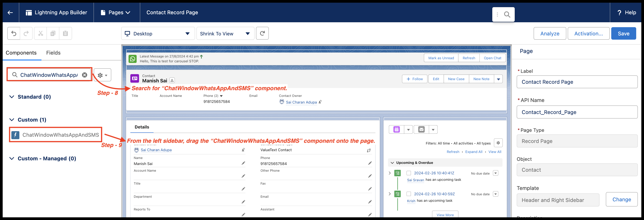Click the template Change button
Image resolution: width=644 pixels, height=220 pixels.
(x=621, y=200)
